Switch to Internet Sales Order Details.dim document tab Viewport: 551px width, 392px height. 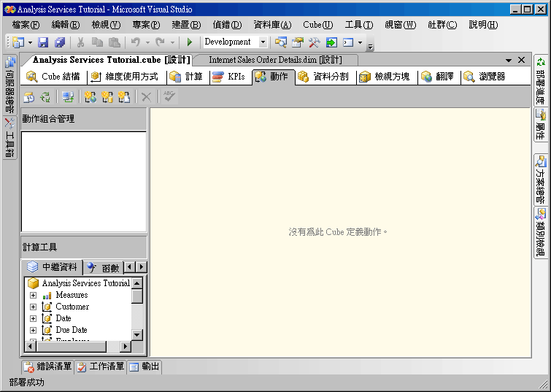pyautogui.click(x=276, y=60)
